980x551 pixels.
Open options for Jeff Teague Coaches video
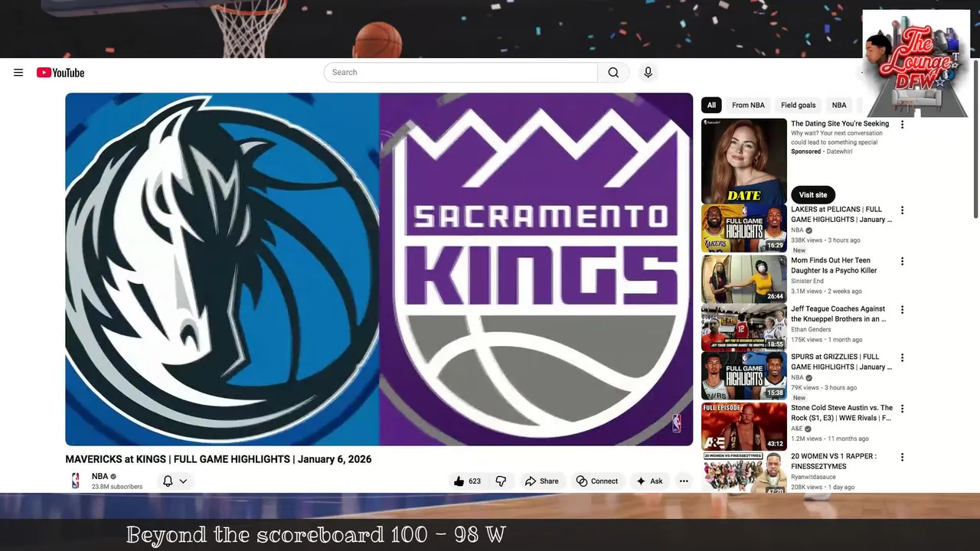(x=902, y=310)
